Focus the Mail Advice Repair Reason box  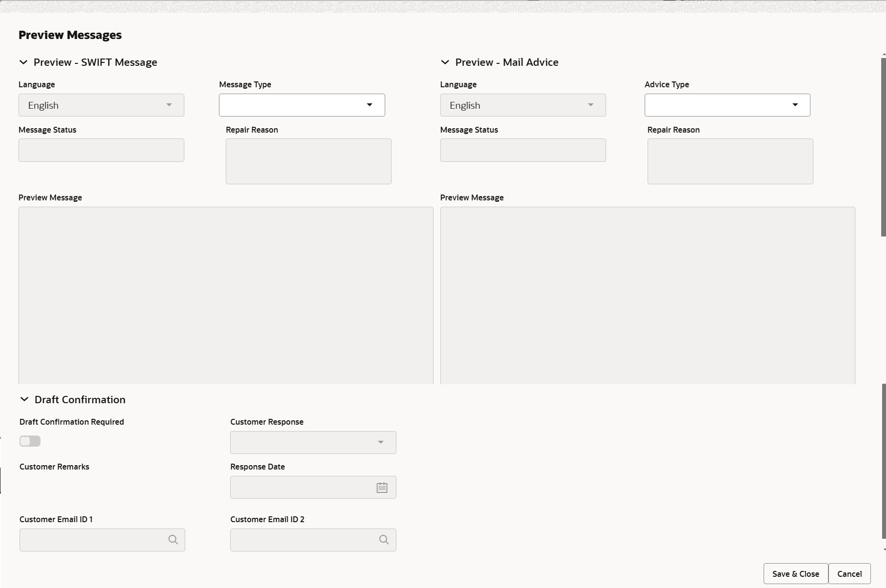point(730,161)
